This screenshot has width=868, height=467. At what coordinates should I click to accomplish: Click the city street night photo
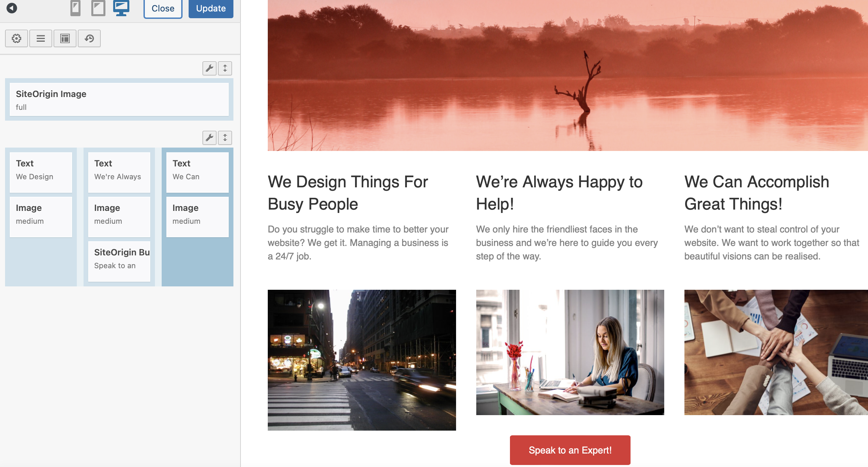[361, 360]
